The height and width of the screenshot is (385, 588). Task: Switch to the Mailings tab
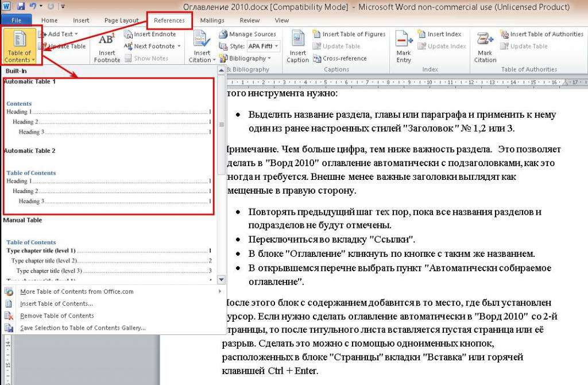212,20
